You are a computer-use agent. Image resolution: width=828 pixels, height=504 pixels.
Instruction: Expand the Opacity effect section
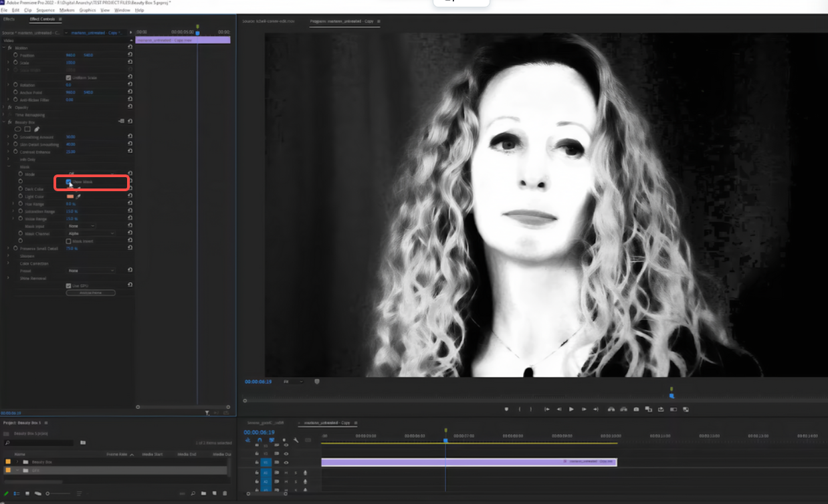click(3, 107)
